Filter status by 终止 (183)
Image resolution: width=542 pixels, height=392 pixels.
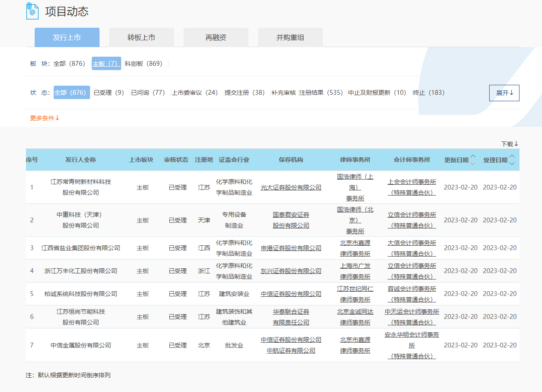point(429,93)
